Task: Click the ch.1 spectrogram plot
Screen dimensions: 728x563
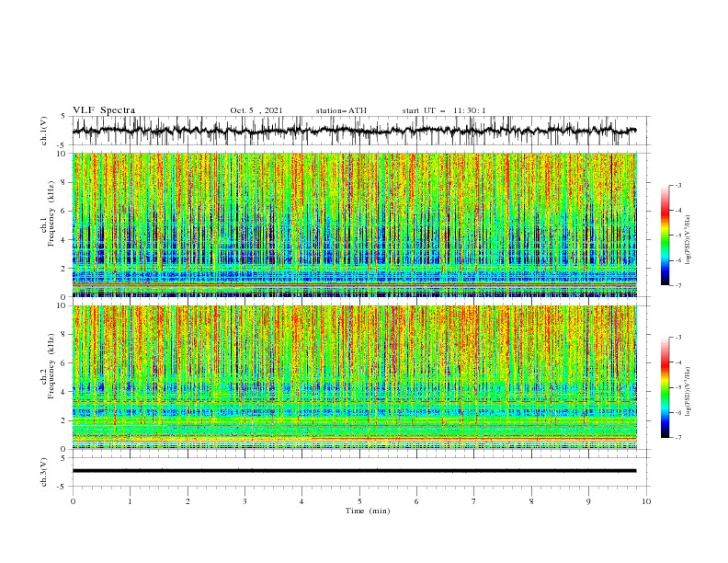Action: coord(355,224)
